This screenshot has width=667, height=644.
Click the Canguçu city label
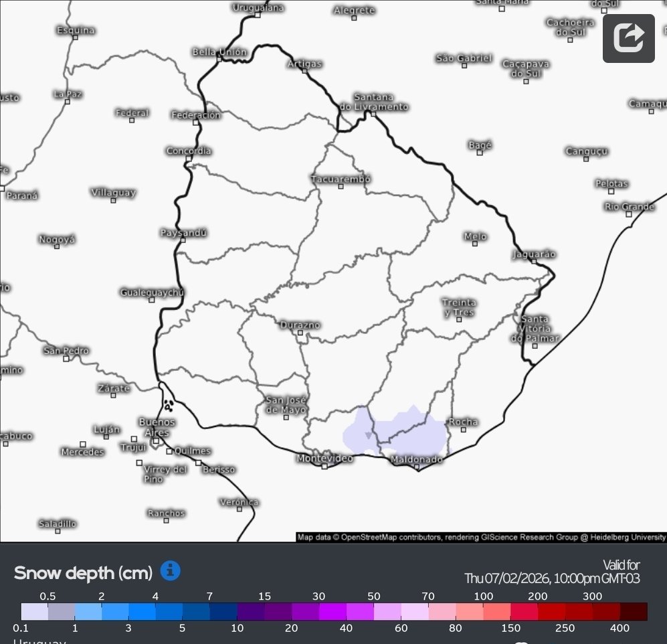coord(587,151)
